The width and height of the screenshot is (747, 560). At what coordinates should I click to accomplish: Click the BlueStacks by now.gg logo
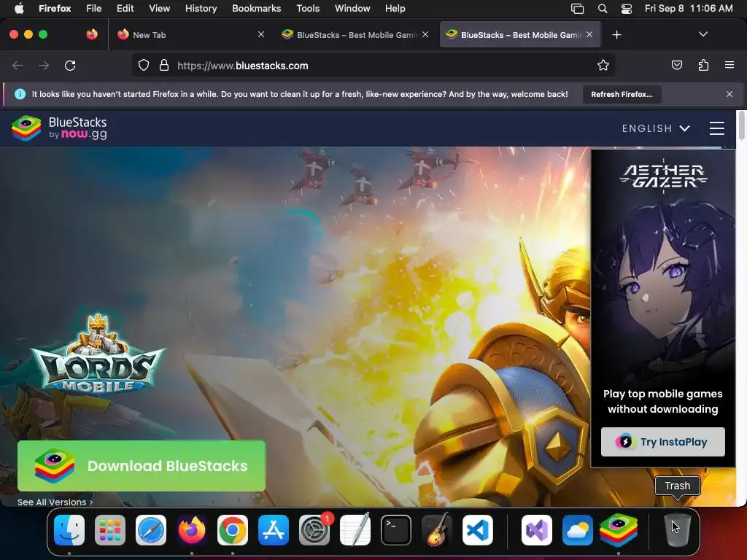[60, 128]
